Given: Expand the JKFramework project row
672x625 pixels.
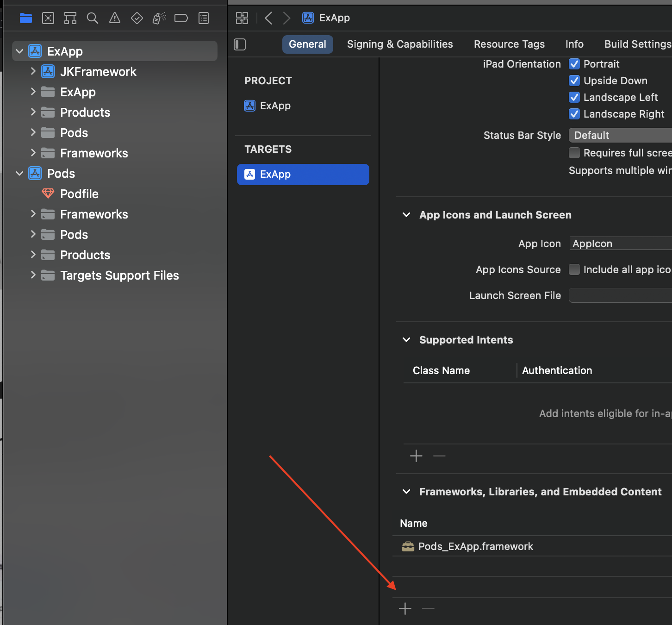Looking at the screenshot, I should coord(33,71).
